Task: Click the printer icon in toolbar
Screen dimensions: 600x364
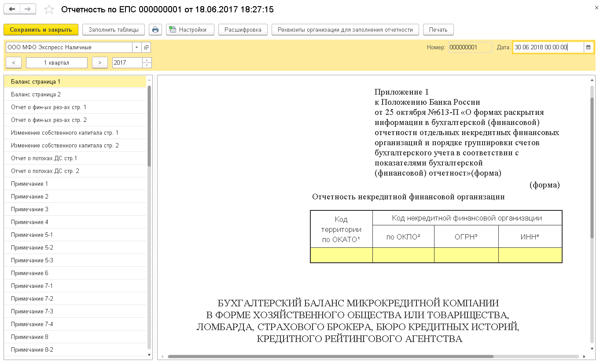Action: pos(155,30)
